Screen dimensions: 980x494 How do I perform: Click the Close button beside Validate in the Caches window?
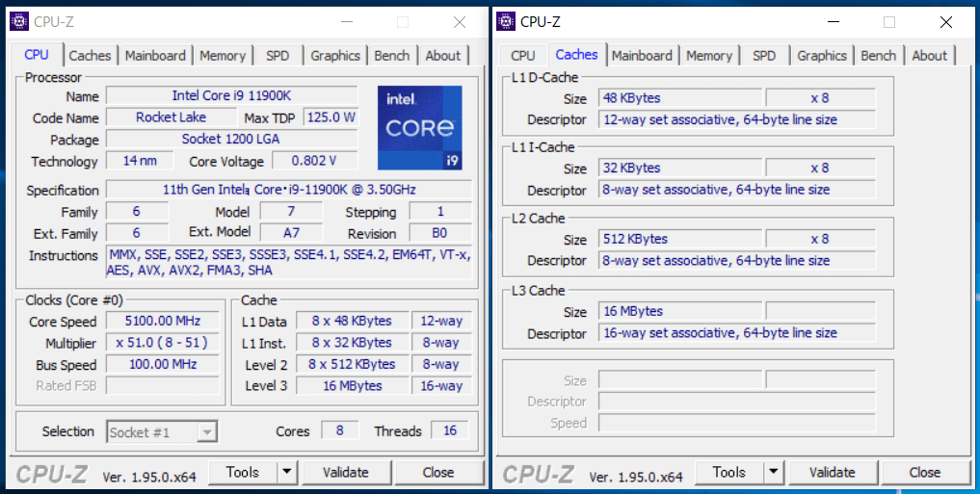pos(924,472)
